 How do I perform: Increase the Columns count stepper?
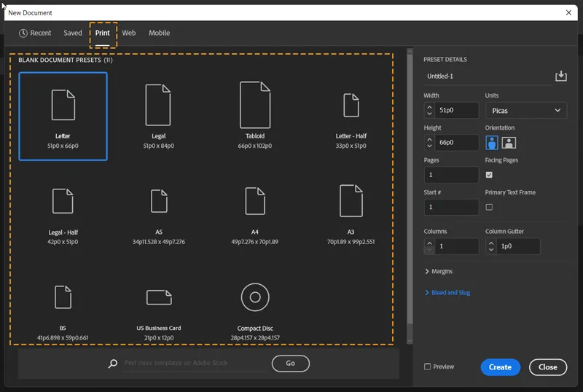tap(429, 243)
